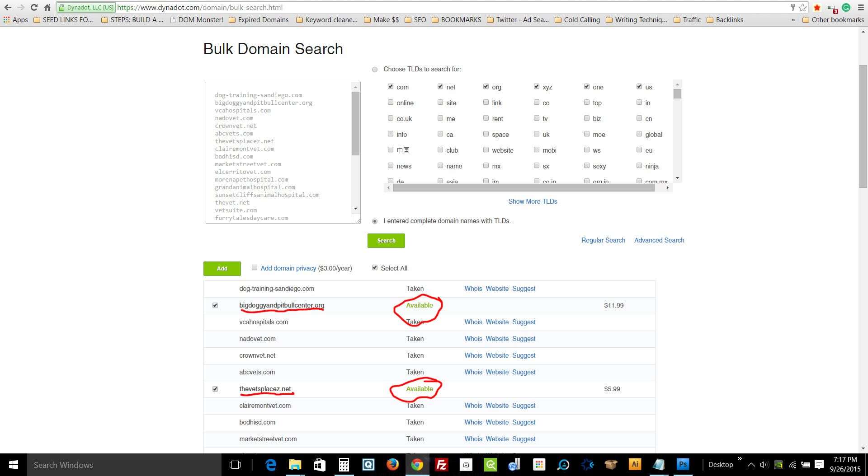
Task: Launch Adobe Illustrator from the taskbar
Action: (635, 465)
